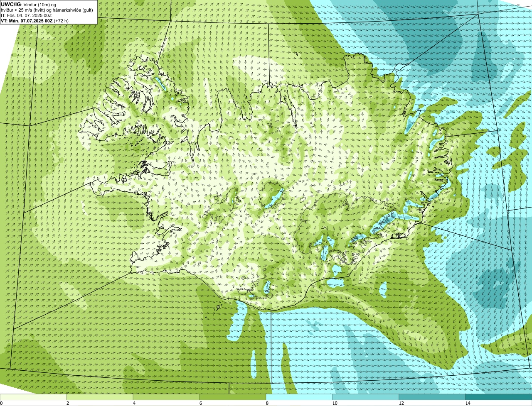The width and height of the screenshot is (532, 406).
Task: Select the light green 2–4 scale swatch
Action: pyautogui.click(x=100, y=397)
